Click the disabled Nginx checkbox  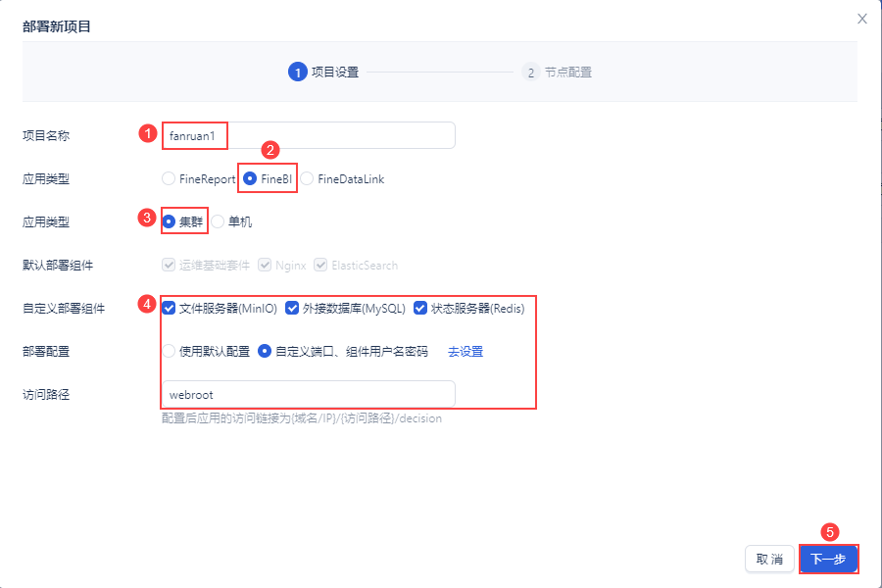(x=265, y=265)
